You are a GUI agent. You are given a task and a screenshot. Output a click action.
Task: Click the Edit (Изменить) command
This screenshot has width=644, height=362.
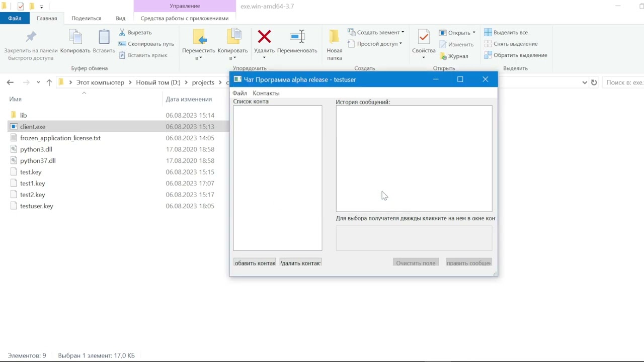tap(456, 44)
